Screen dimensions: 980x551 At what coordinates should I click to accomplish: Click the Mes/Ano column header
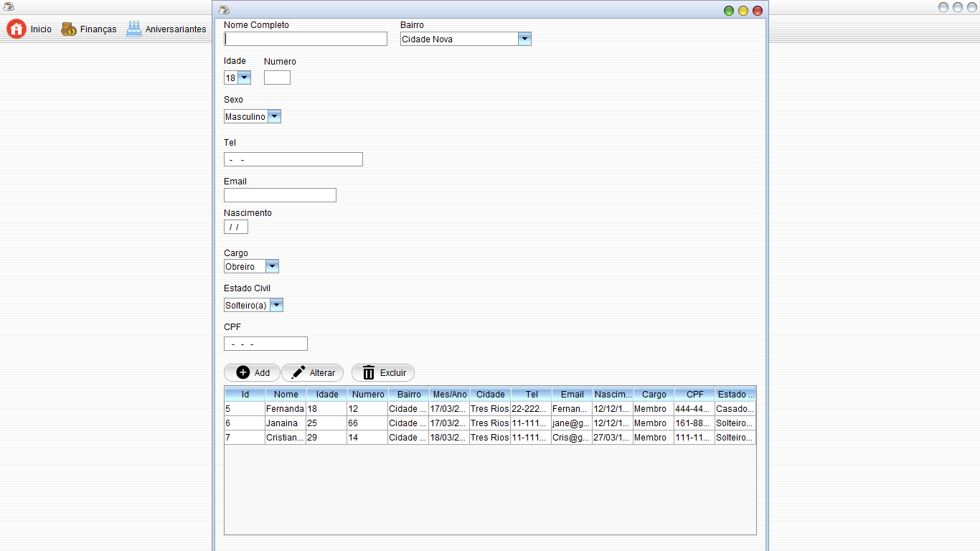click(450, 394)
